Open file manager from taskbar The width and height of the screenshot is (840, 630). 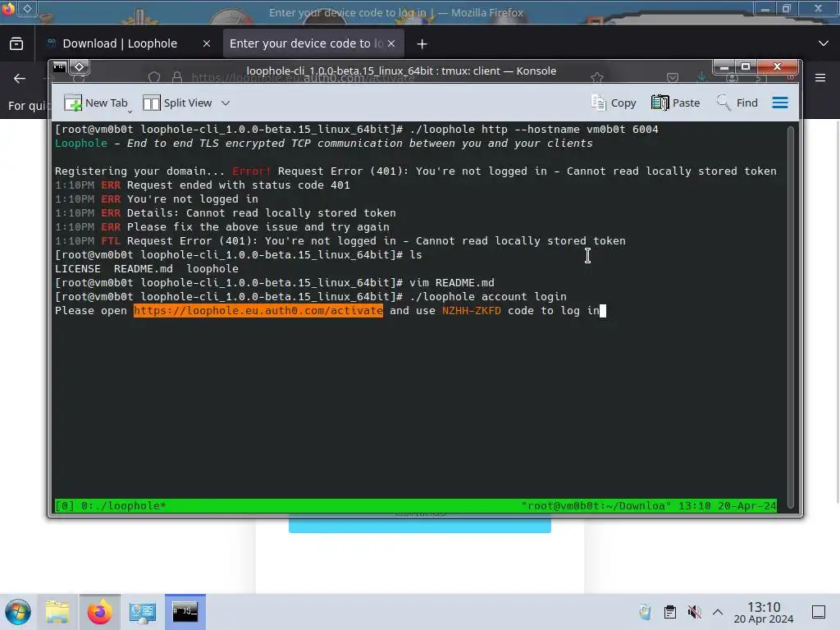coord(57,612)
